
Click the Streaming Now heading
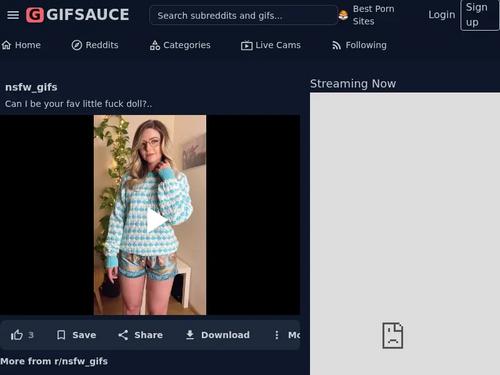pos(353,84)
